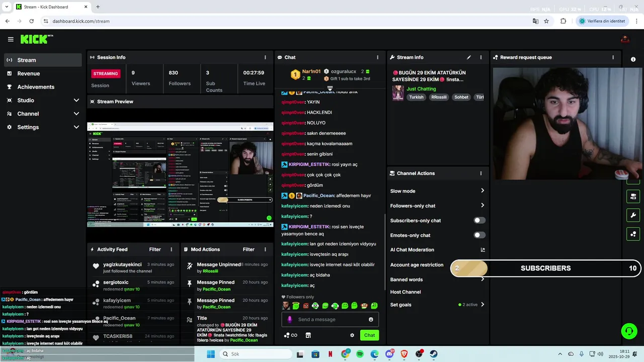The image size is (644, 362).
Task: Click Just Chatting category link
Action: (421, 89)
